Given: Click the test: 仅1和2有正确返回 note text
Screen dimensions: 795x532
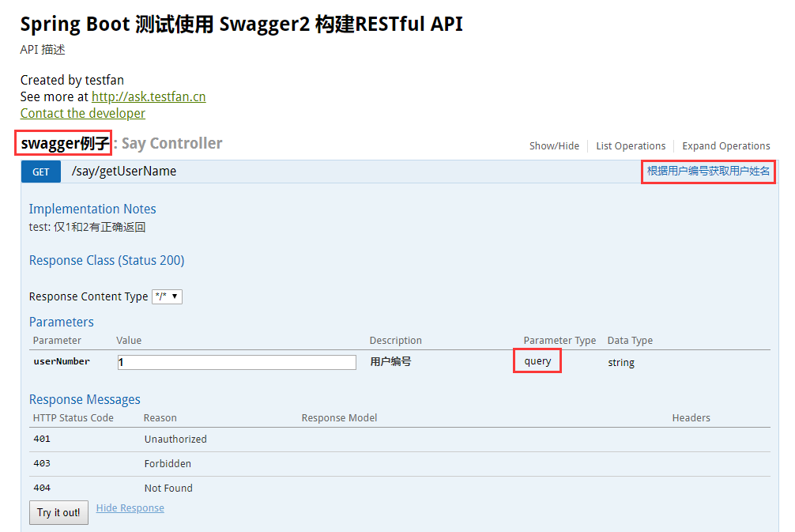Looking at the screenshot, I should click(87, 227).
